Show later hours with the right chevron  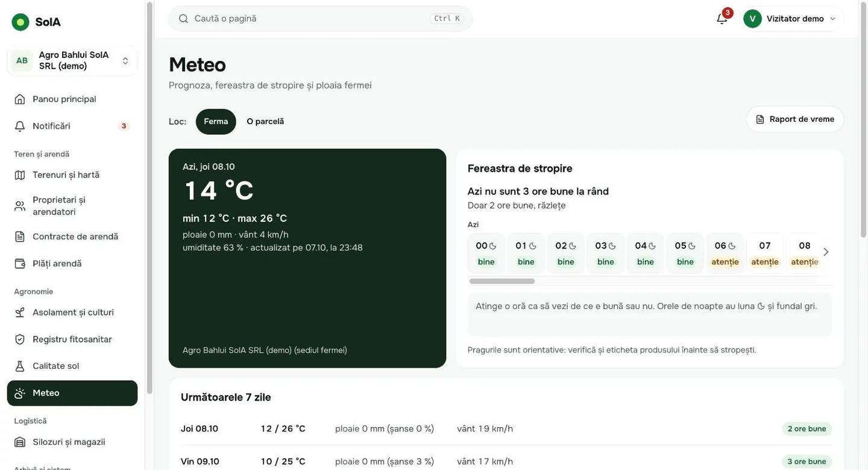(826, 252)
